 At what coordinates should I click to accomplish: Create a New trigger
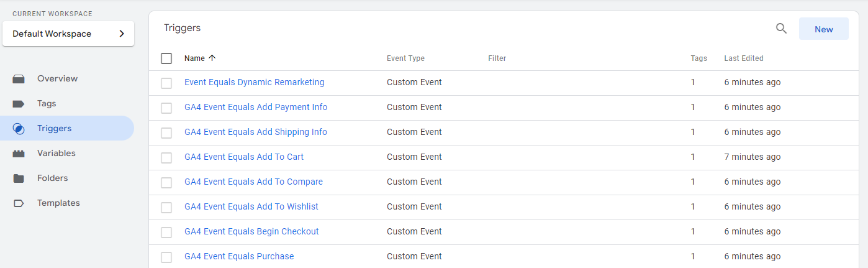click(824, 29)
